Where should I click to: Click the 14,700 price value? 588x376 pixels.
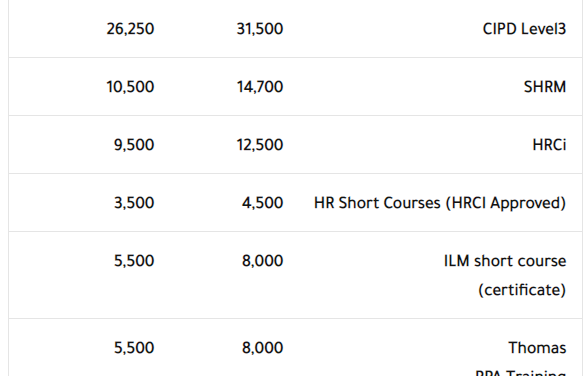tap(260, 87)
